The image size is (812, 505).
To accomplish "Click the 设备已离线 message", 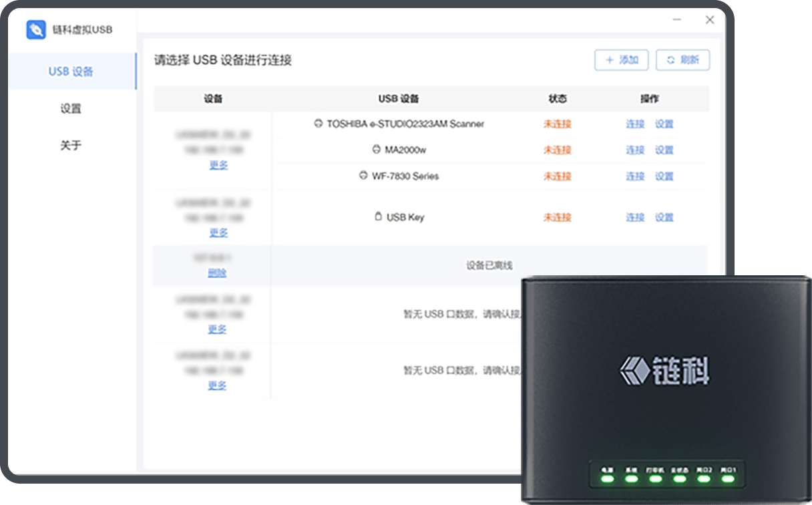I will coord(489,265).
